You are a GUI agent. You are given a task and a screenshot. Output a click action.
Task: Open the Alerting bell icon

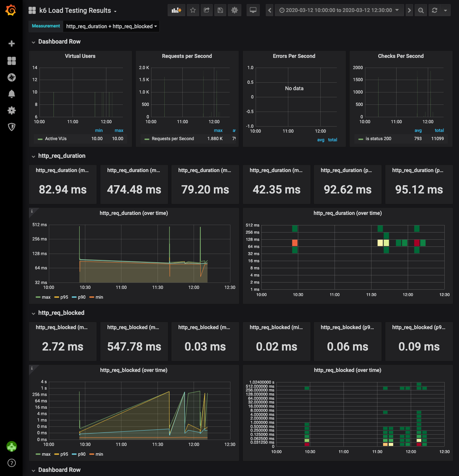[12, 94]
